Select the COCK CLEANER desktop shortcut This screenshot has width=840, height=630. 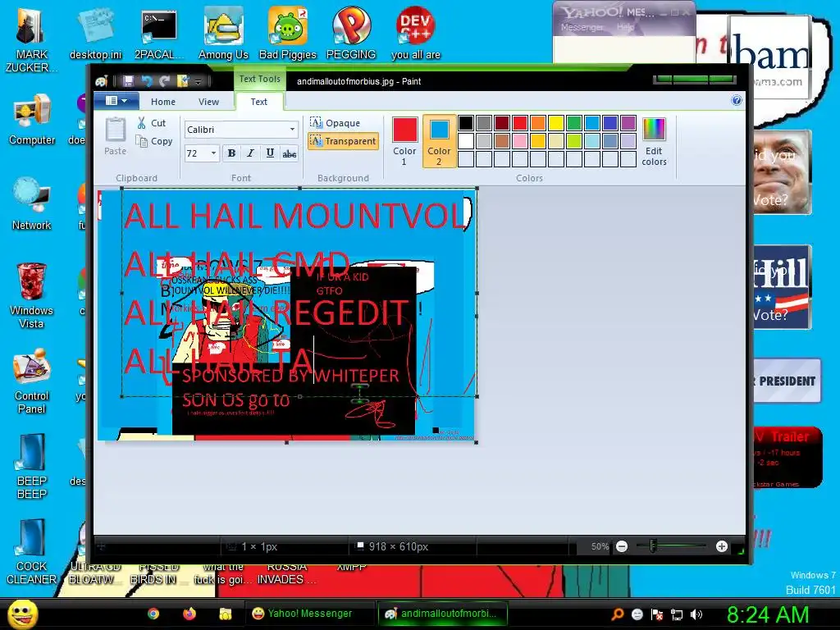pos(32,552)
